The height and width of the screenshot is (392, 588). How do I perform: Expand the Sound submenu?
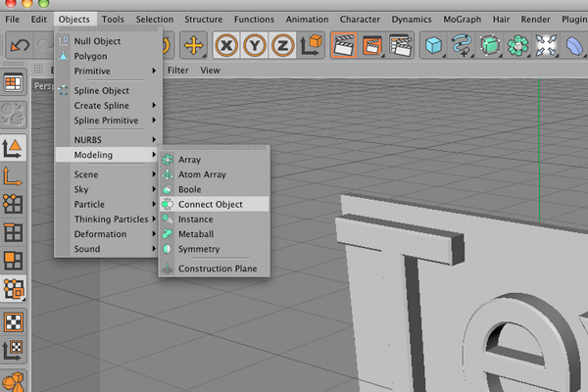(x=107, y=249)
